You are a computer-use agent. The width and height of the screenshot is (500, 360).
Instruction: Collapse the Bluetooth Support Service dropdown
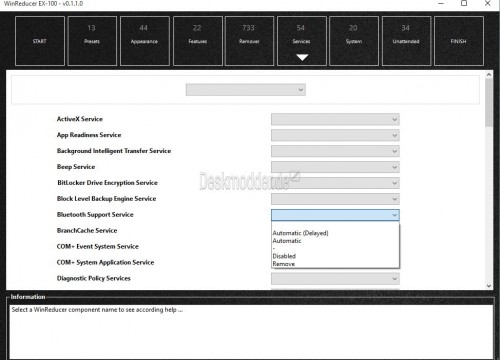pos(335,215)
